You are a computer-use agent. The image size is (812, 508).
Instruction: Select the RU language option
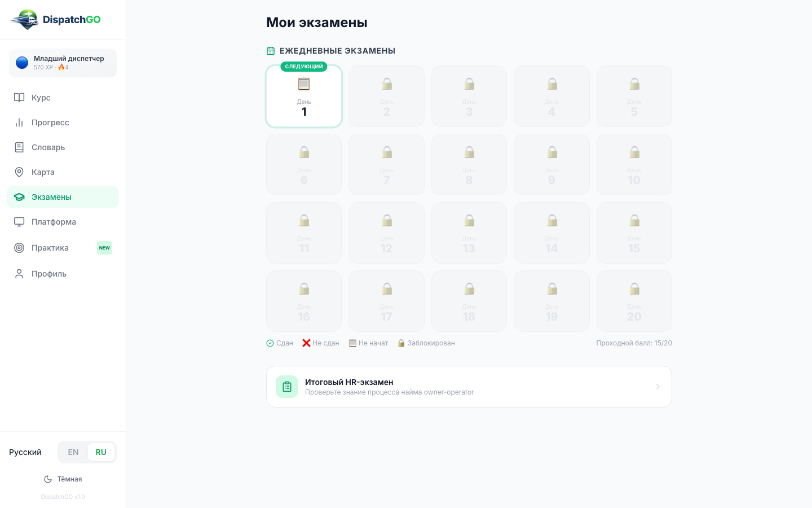point(101,452)
